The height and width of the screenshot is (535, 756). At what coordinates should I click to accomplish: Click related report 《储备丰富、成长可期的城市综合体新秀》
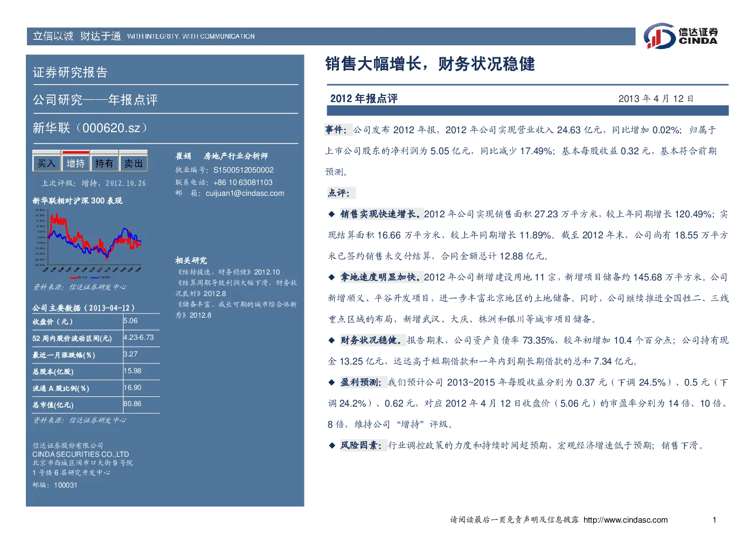236,310
